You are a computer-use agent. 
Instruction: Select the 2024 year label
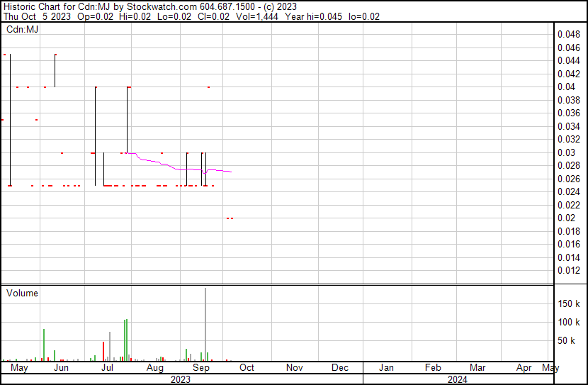point(457,379)
